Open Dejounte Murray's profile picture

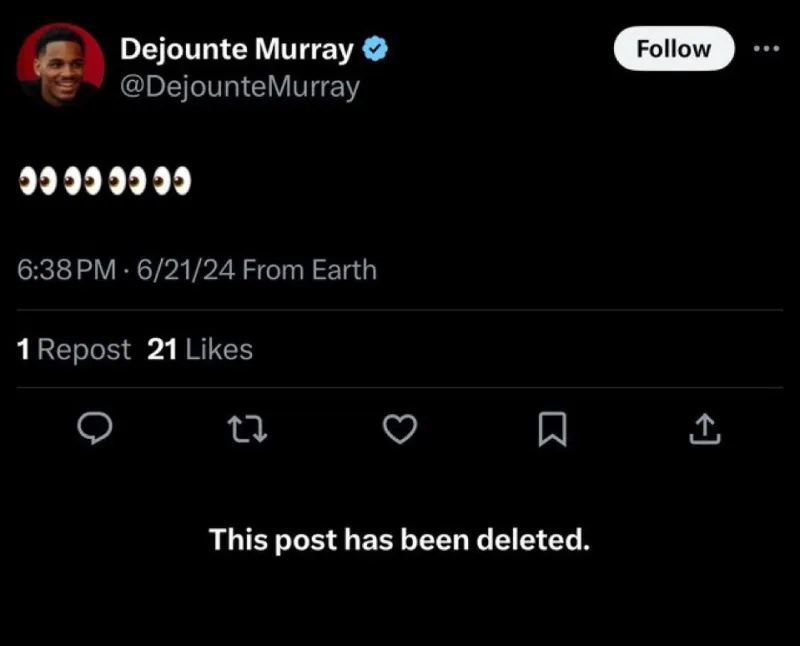(61, 66)
